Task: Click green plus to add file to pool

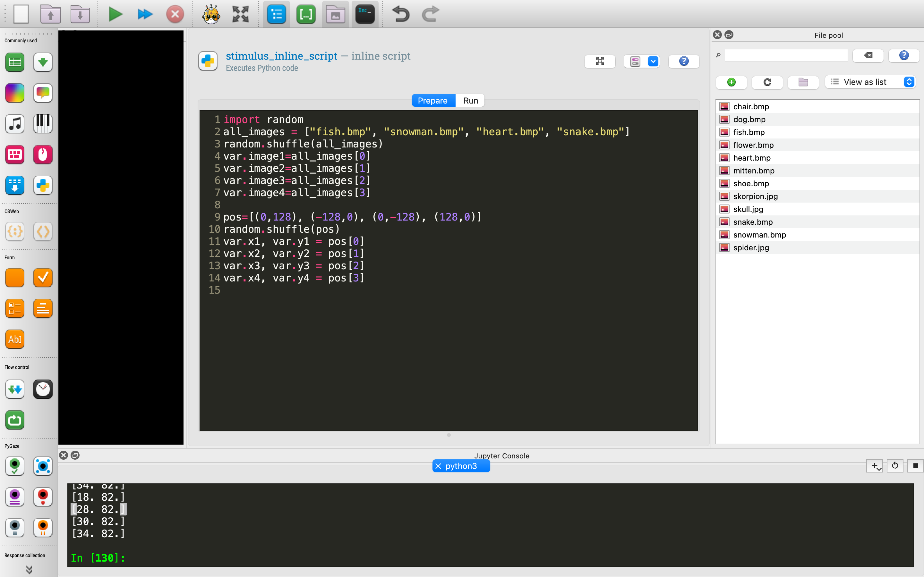Action: (731, 82)
